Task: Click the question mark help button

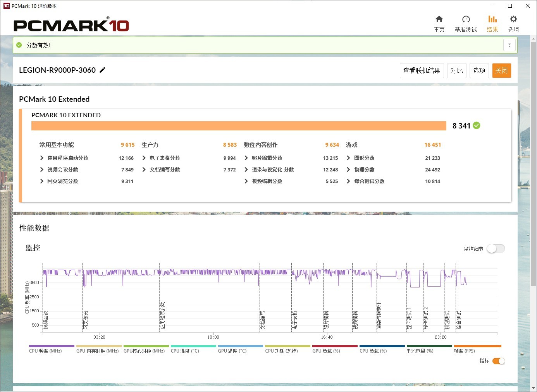Action: pos(509,45)
